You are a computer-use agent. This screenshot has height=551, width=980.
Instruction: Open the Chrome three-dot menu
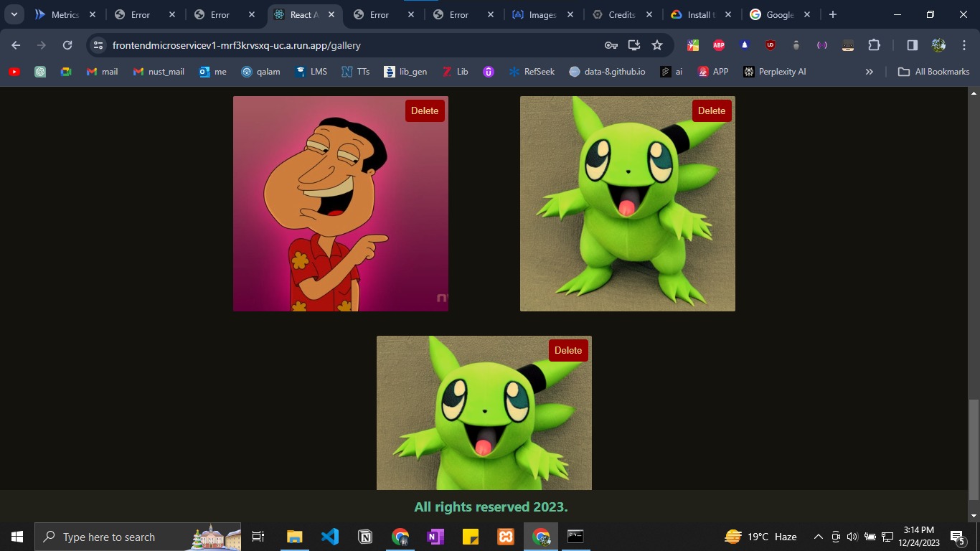(963, 45)
